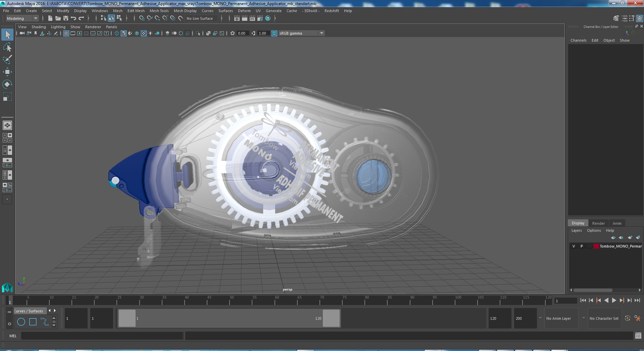
Task: Toggle Textured display checker icon
Action: coord(144,33)
